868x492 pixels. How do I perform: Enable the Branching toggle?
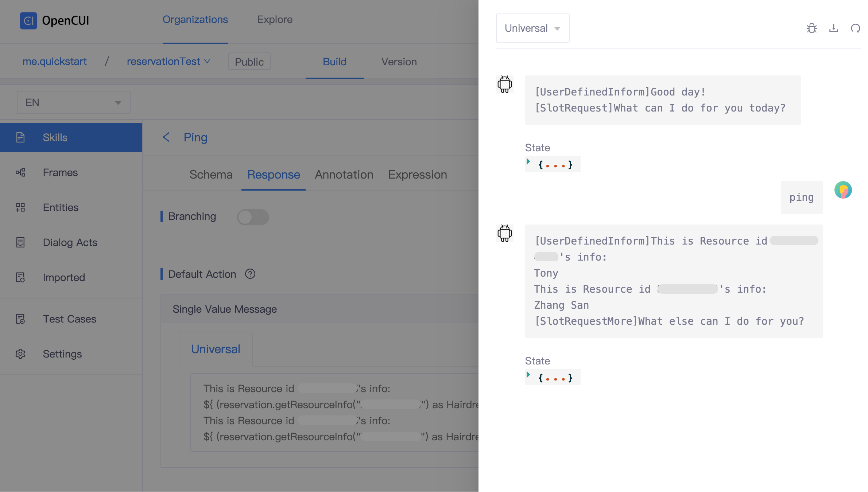(x=253, y=217)
